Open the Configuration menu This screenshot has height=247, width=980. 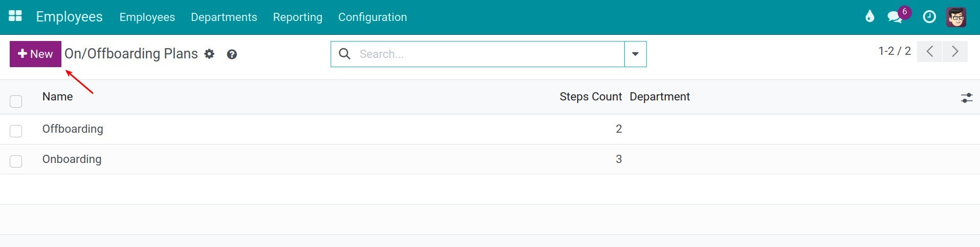pyautogui.click(x=373, y=17)
